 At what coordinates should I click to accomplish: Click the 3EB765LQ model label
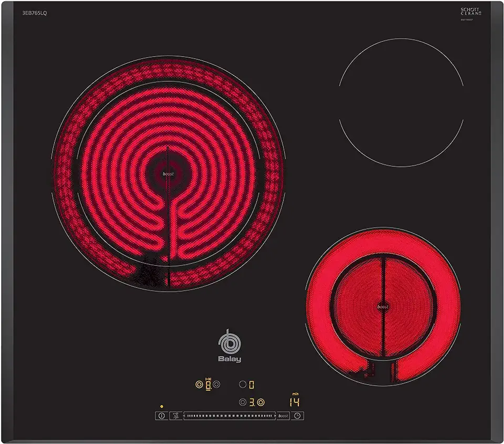point(34,13)
